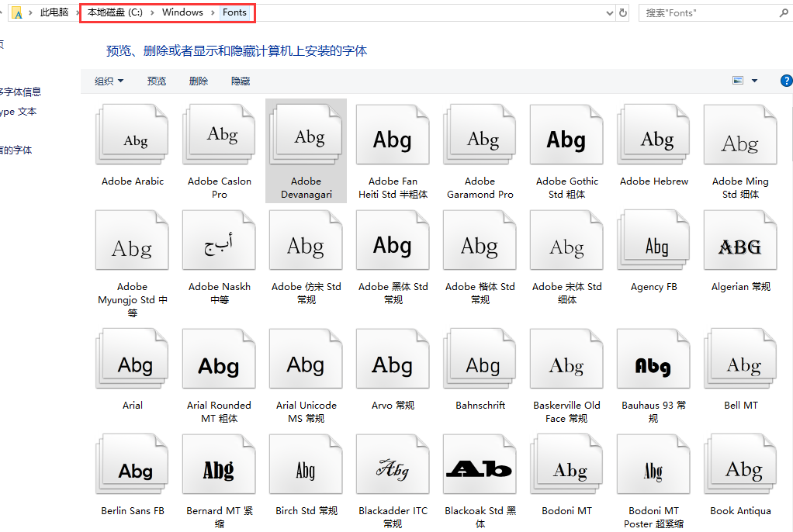The image size is (793, 532).
Task: Select the Adobe Caslon Pro font icon
Action: [x=219, y=134]
